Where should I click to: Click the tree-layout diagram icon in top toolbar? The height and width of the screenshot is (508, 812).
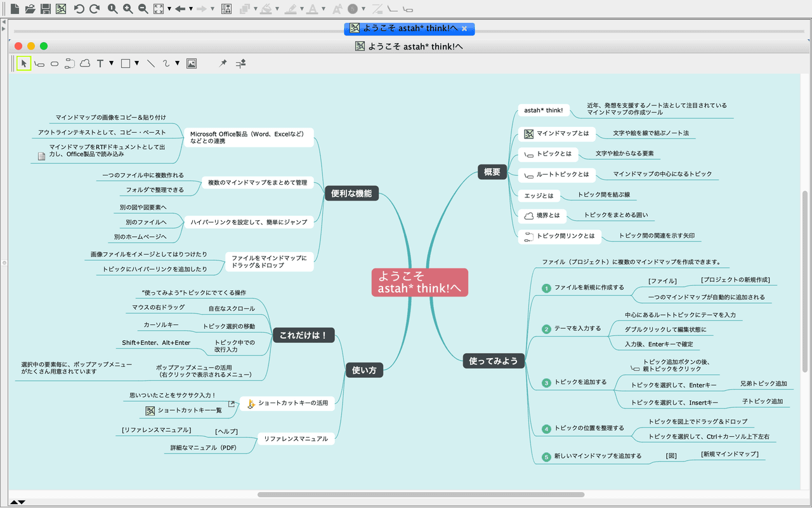tap(226, 9)
